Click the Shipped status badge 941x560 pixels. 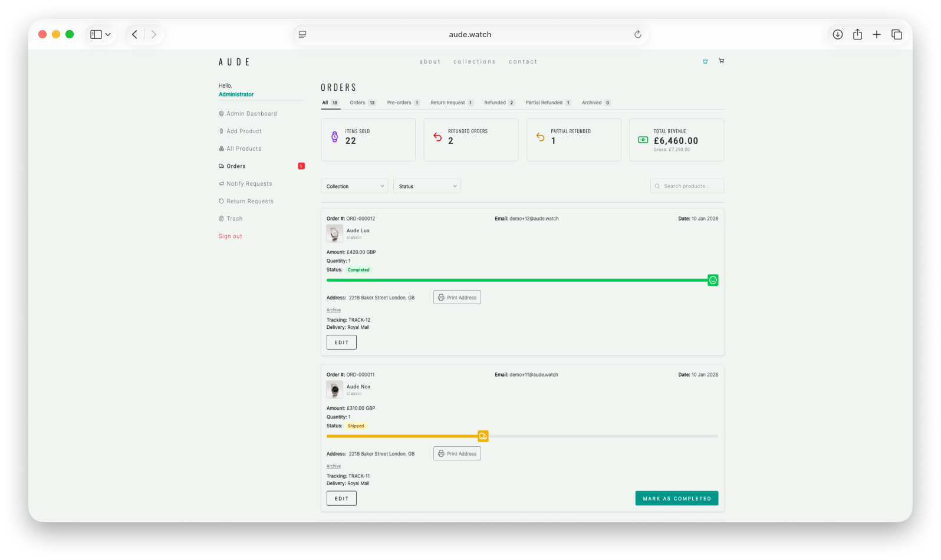click(356, 426)
